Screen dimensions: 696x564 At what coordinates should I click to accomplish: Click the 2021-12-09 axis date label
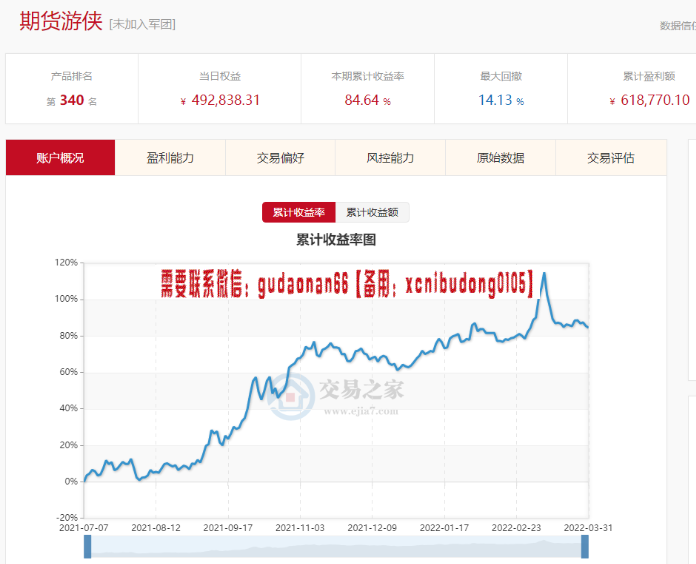click(372, 528)
